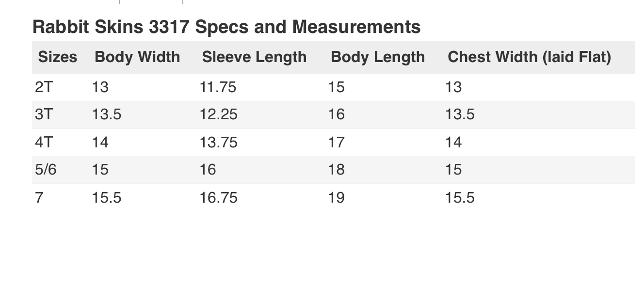The width and height of the screenshot is (644, 288).
Task: Select the 4T body length value 17
Action: coord(336,142)
